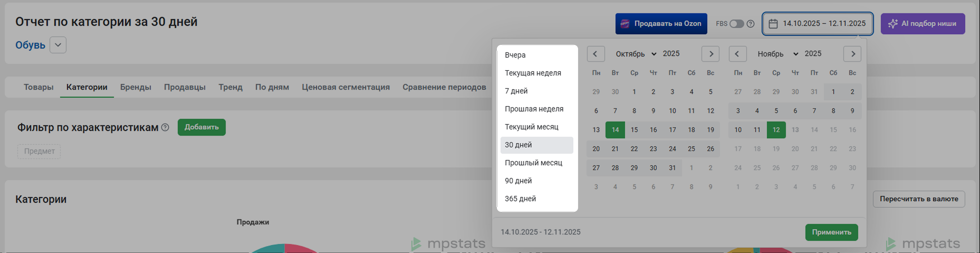Open the Ценовая сегментация tab
Image resolution: width=980 pixels, height=253 pixels.
point(345,87)
